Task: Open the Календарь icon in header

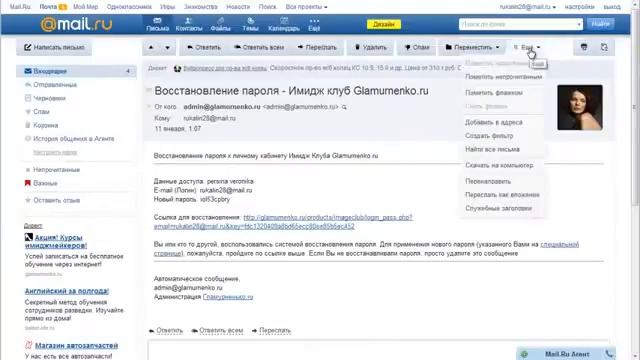Action: pyautogui.click(x=284, y=24)
